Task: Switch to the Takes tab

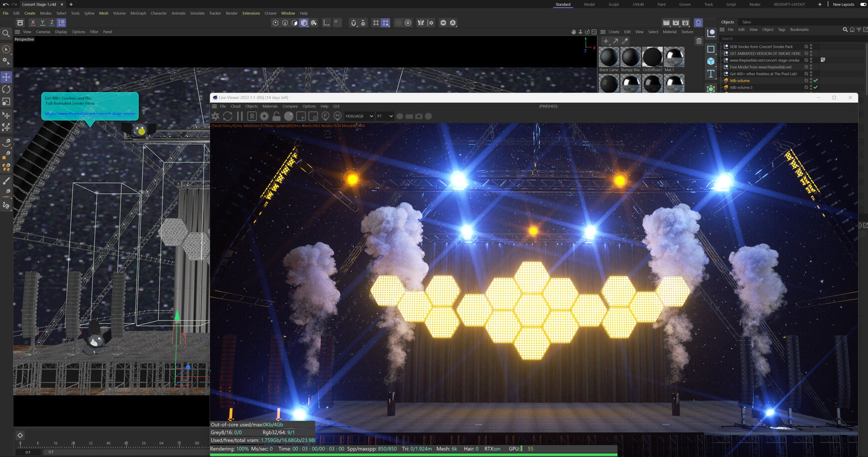Action: [x=746, y=22]
